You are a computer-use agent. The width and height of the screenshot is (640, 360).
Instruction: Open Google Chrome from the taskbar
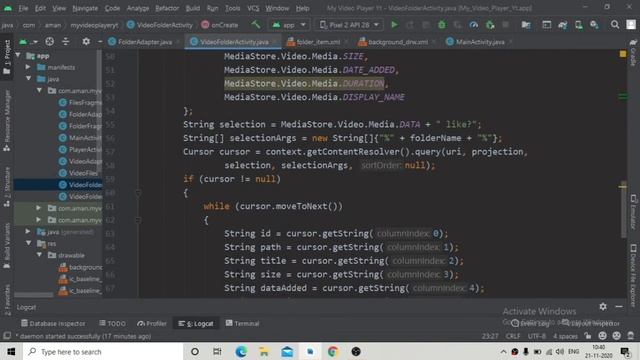[333, 351]
